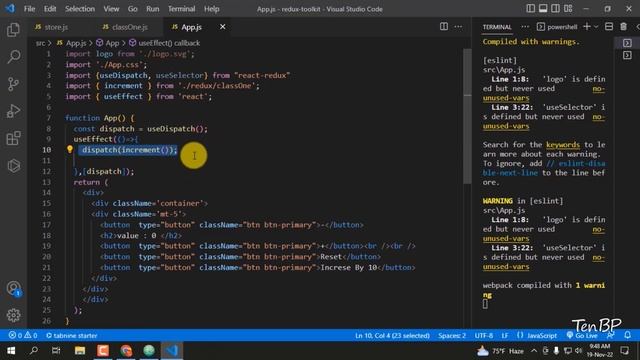Viewport: 640px width, 360px height.
Task: Select second terminal instance in terminal list
Action: (x=627, y=55)
